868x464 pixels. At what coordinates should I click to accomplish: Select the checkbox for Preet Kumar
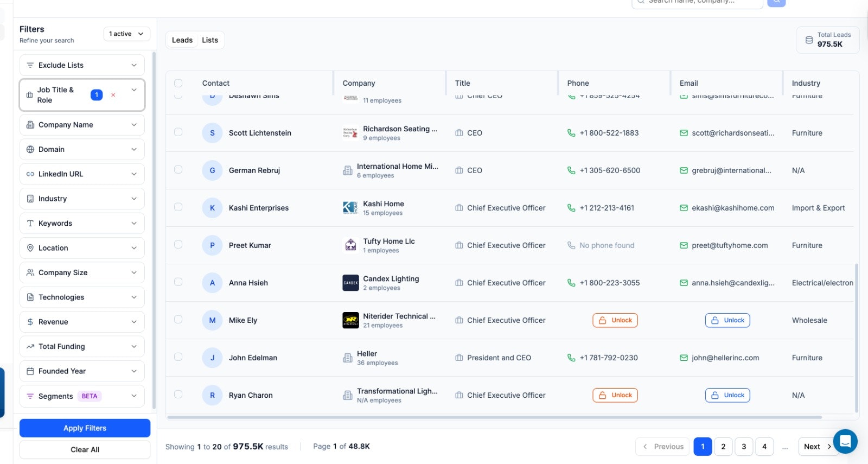178,244
